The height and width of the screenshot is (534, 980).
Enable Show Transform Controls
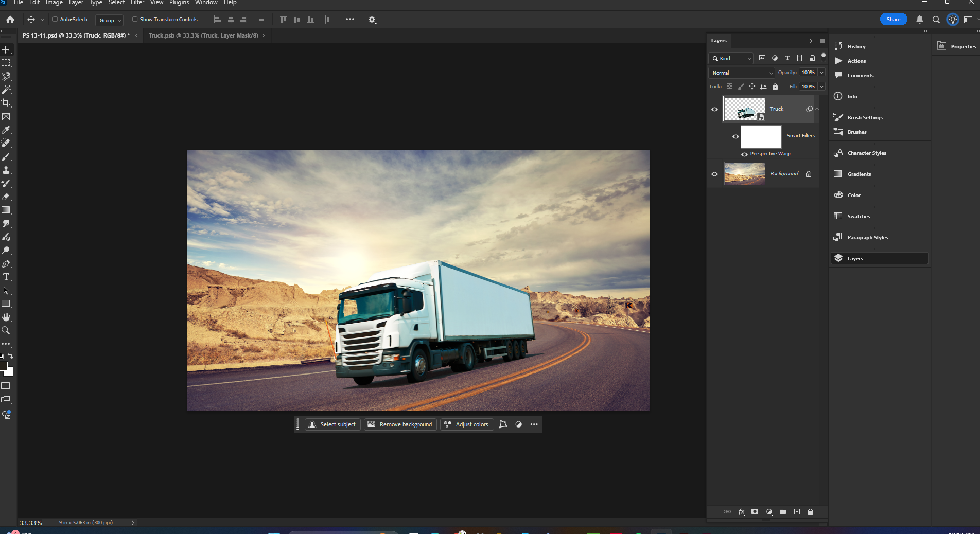[135, 20]
